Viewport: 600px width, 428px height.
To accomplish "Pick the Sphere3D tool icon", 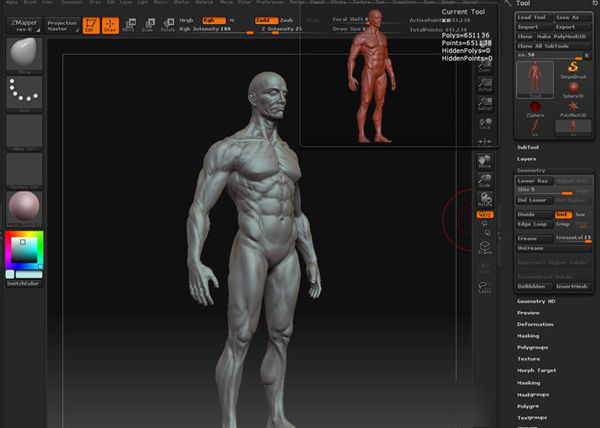I will pos(574,89).
